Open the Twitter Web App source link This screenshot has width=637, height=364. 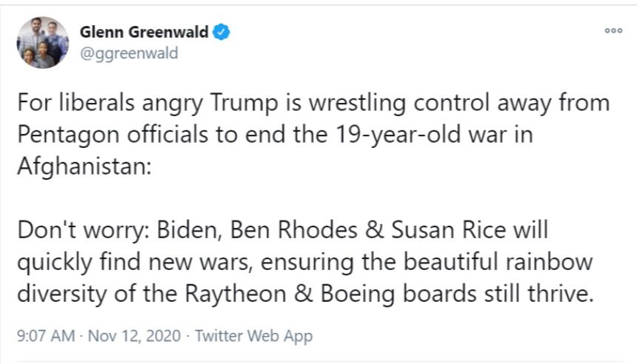pos(254,336)
